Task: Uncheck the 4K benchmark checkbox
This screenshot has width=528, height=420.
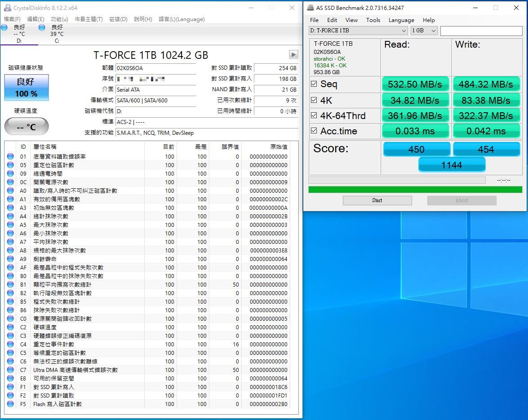Action: coord(314,100)
